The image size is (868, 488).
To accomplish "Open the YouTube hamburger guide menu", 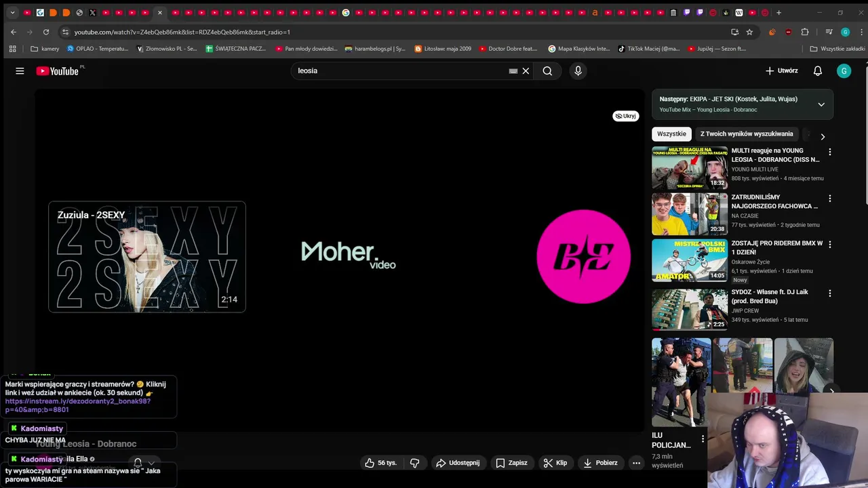I will [20, 70].
